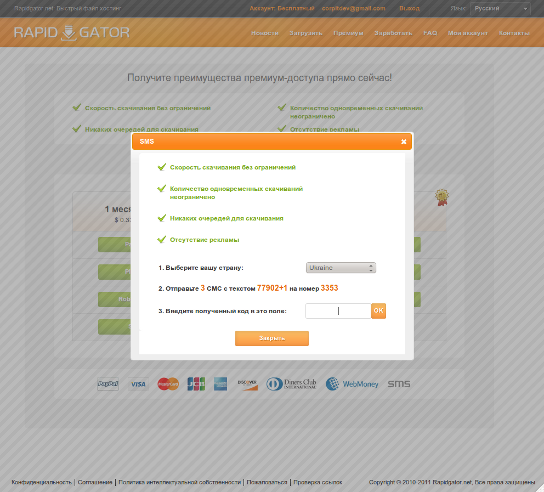Open the Ukraine country dropdown
Image resolution: width=544 pixels, height=492 pixels.
[x=341, y=268]
